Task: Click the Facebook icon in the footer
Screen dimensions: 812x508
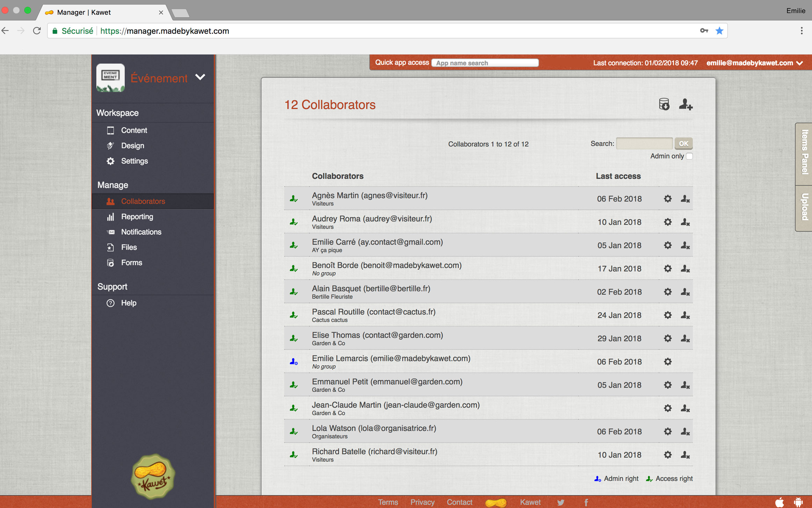Action: point(586,502)
